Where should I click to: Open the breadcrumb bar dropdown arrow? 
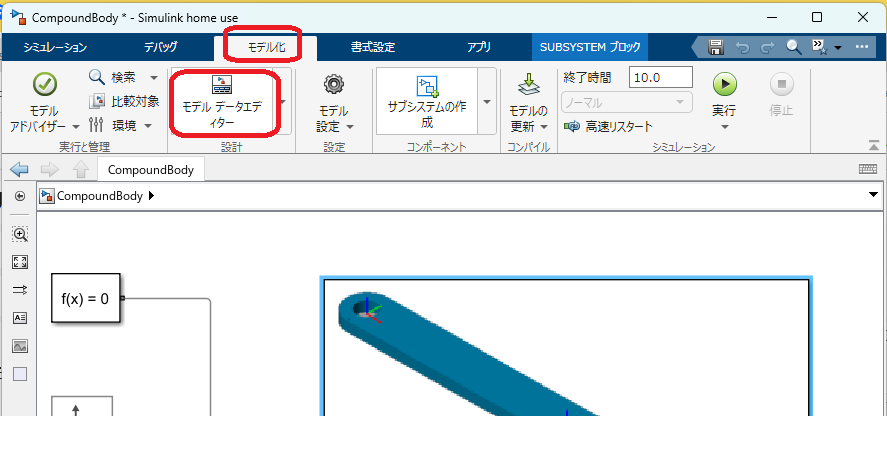[873, 195]
